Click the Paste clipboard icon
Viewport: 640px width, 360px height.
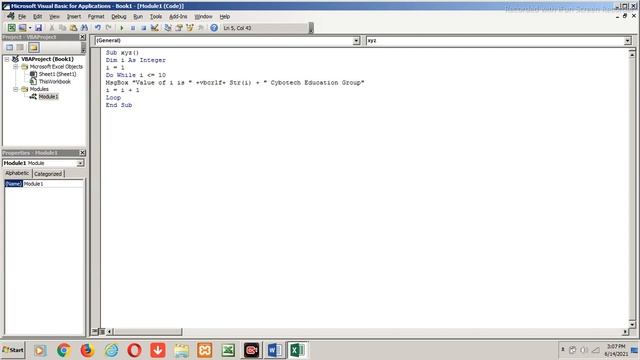(73, 28)
